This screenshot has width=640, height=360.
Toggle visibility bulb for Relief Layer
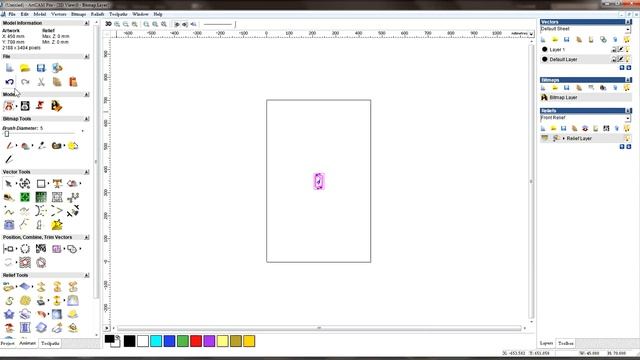tap(627, 138)
